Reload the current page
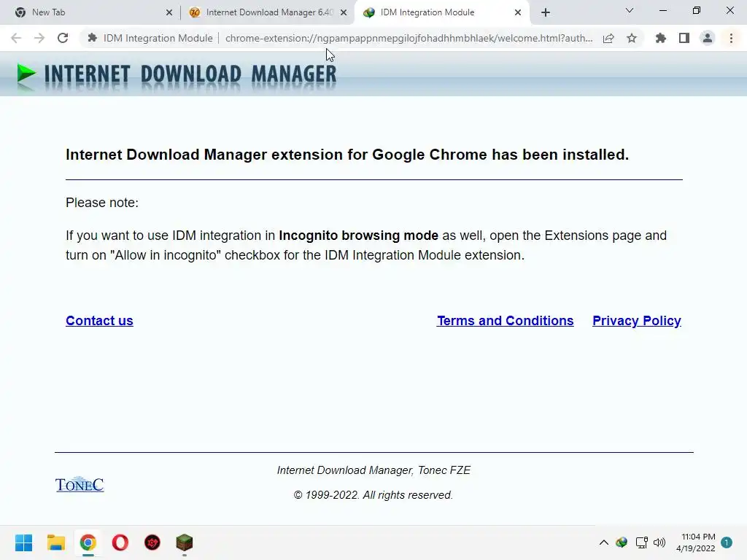This screenshot has width=747, height=560. [x=63, y=38]
